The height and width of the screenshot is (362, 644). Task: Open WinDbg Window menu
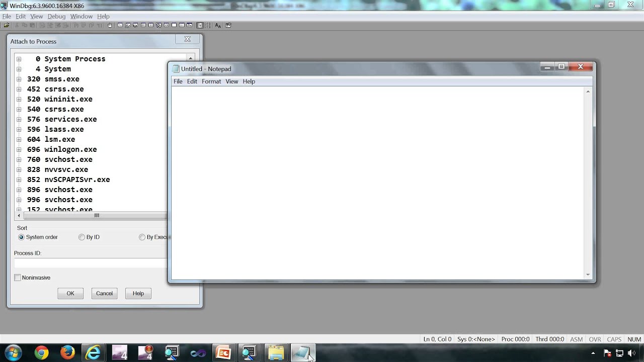click(x=82, y=16)
